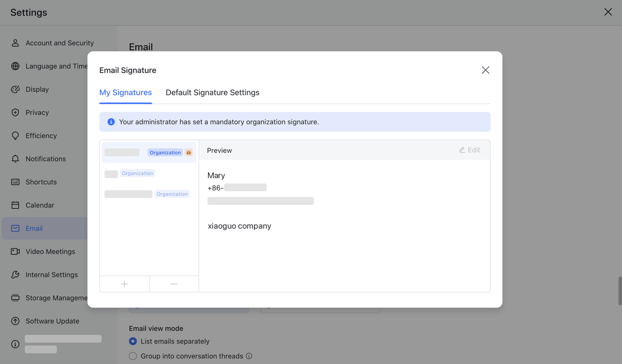Click the lock icon on the organization signature
622x364 pixels.
[189, 152]
